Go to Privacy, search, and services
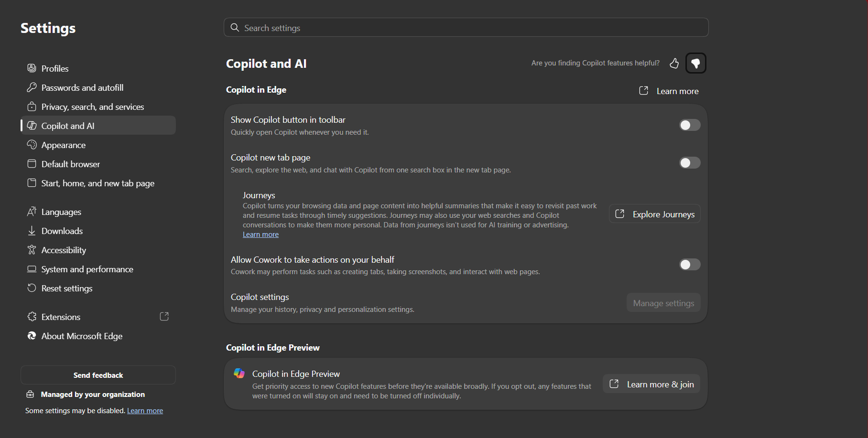868x438 pixels. [98, 107]
